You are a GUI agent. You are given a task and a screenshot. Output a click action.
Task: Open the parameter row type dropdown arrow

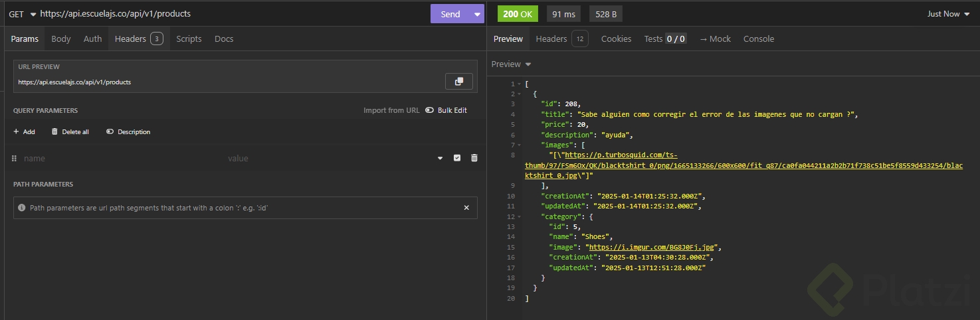pyautogui.click(x=439, y=159)
